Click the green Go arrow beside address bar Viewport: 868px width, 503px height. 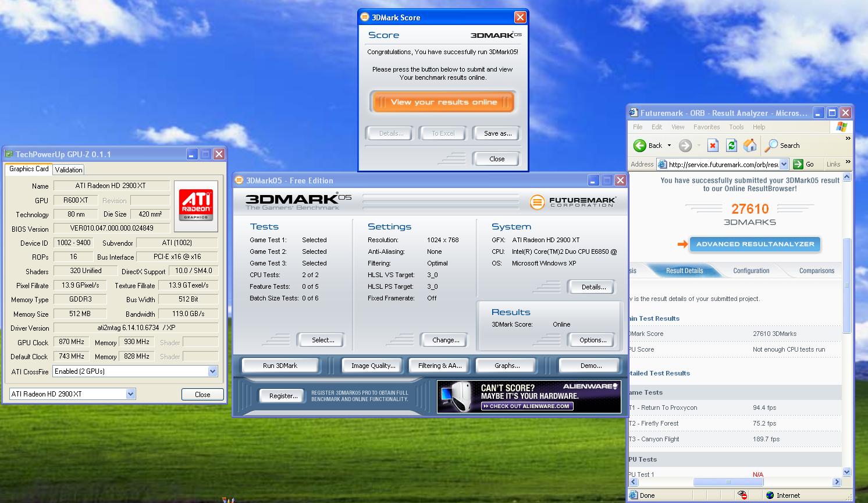coord(798,164)
